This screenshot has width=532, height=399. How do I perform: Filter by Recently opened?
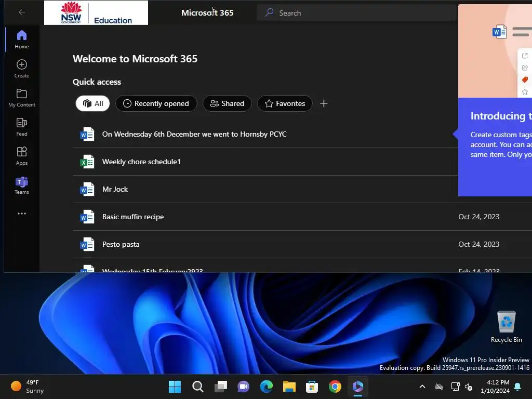point(156,103)
